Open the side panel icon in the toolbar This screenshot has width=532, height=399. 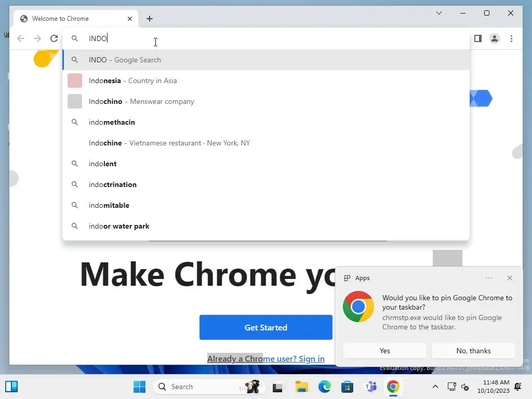478,38
